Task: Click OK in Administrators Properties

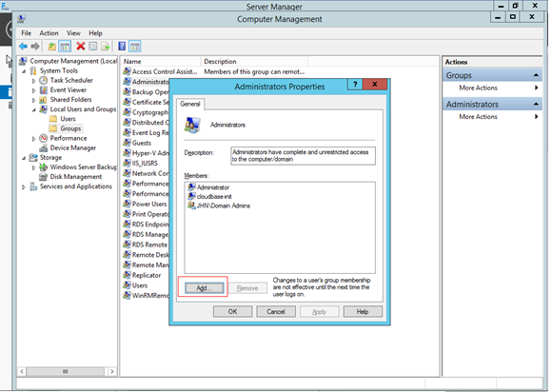Action: tap(233, 311)
